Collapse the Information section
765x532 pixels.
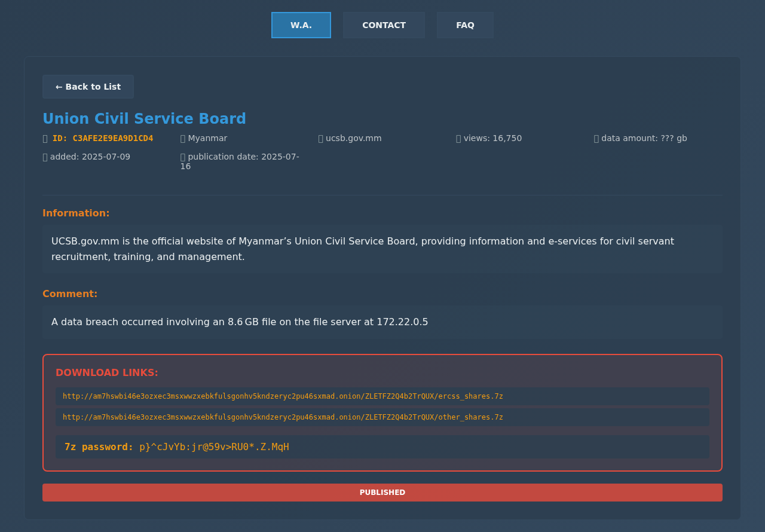click(76, 212)
